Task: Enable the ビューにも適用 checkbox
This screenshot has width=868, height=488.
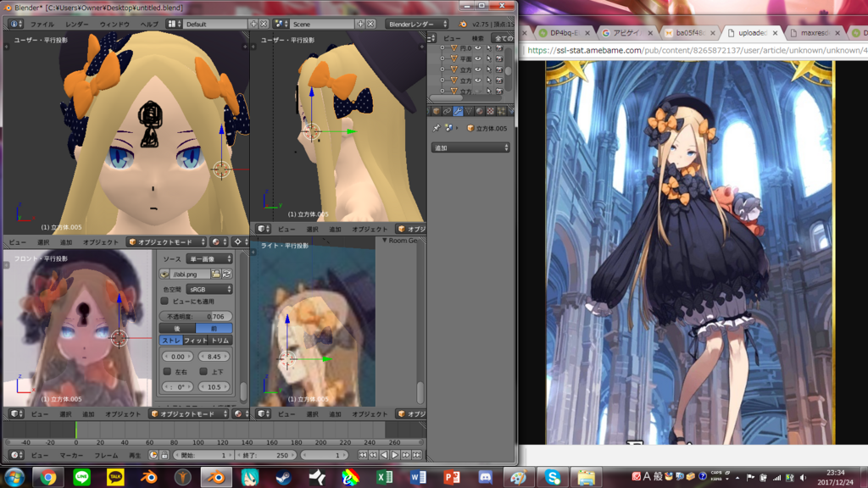Action: pyautogui.click(x=165, y=301)
